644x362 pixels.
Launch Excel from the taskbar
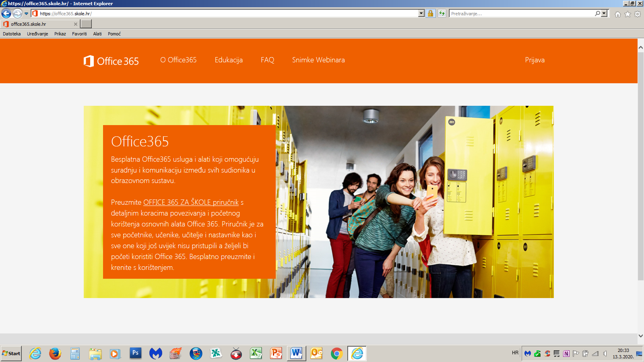pos(256,354)
